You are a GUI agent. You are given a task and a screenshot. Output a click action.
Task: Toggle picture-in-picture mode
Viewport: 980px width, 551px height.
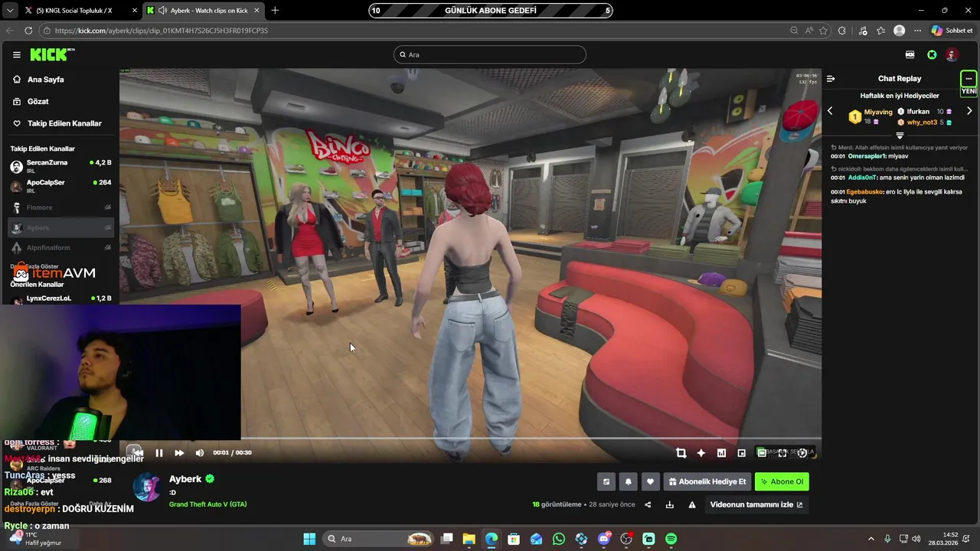point(741,453)
